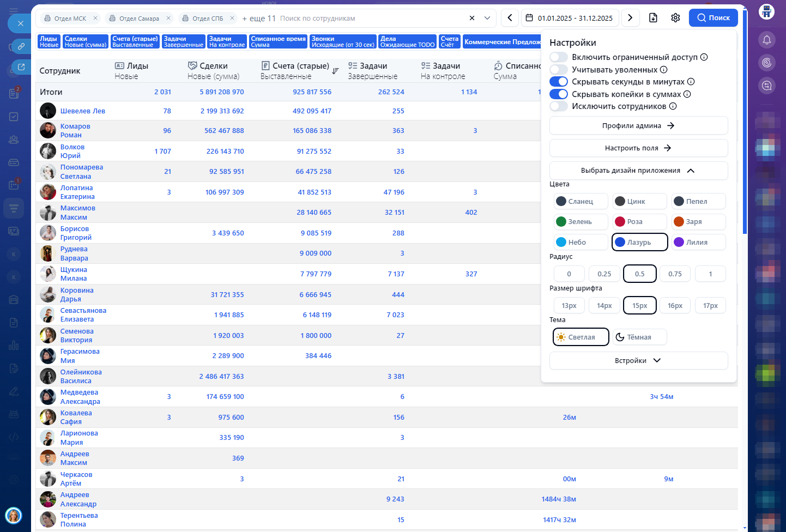This screenshot has height=532, width=786.
Task: Open the employee search dropdown chevron
Action: (x=487, y=18)
